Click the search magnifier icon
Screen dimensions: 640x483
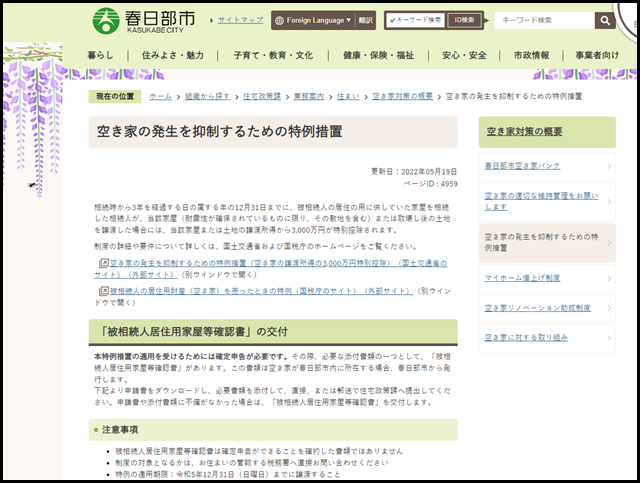pyautogui.click(x=605, y=20)
